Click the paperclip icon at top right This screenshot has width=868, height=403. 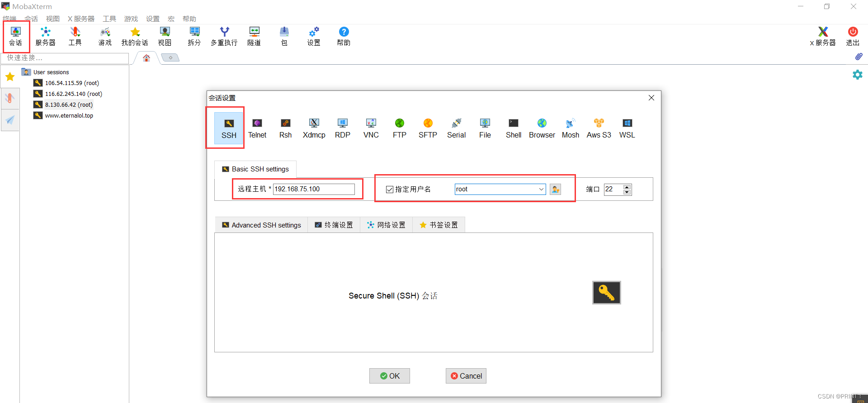coord(859,57)
